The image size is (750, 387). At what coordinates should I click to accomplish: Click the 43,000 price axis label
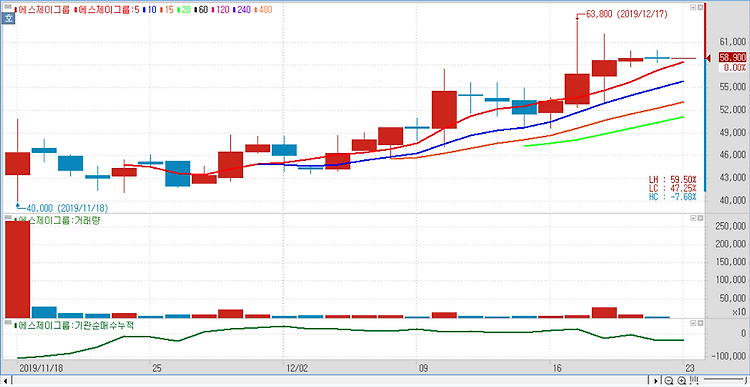click(732, 178)
